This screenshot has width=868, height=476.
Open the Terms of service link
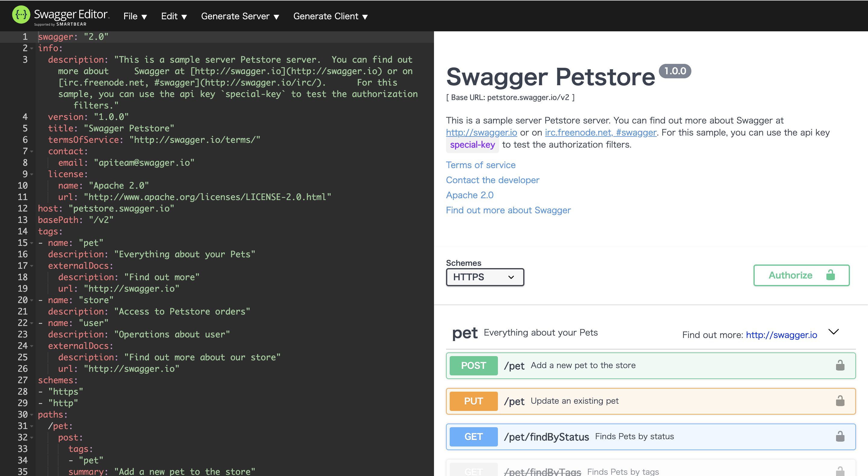pos(480,165)
